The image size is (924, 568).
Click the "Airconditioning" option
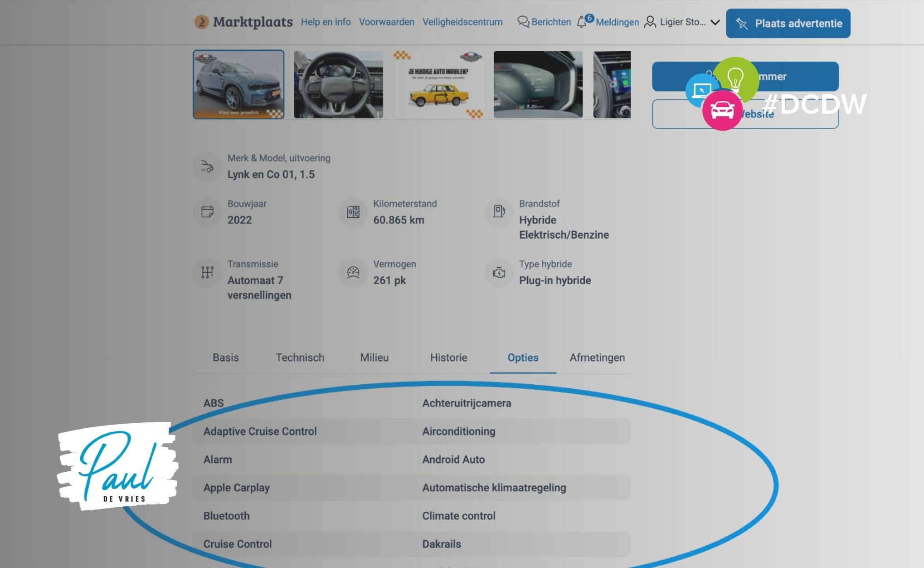click(x=459, y=431)
